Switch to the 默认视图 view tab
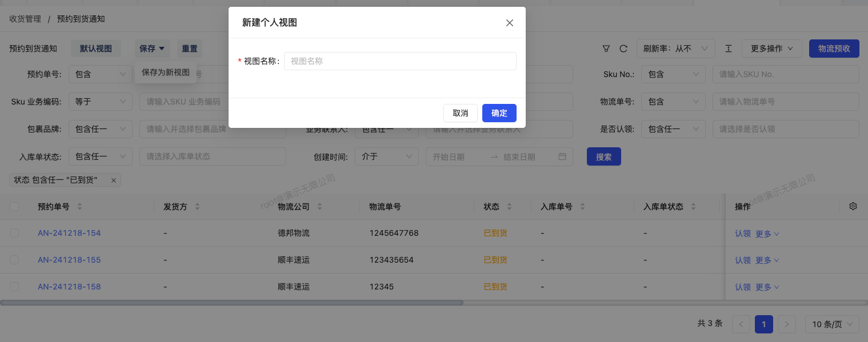Viewport: 868px width, 342px height. (96, 49)
